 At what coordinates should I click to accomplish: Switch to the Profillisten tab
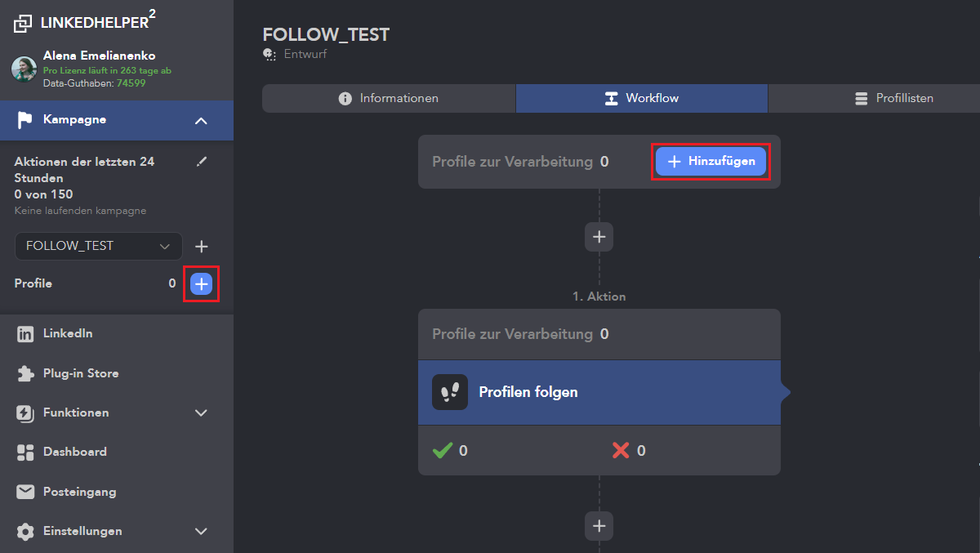pos(893,98)
